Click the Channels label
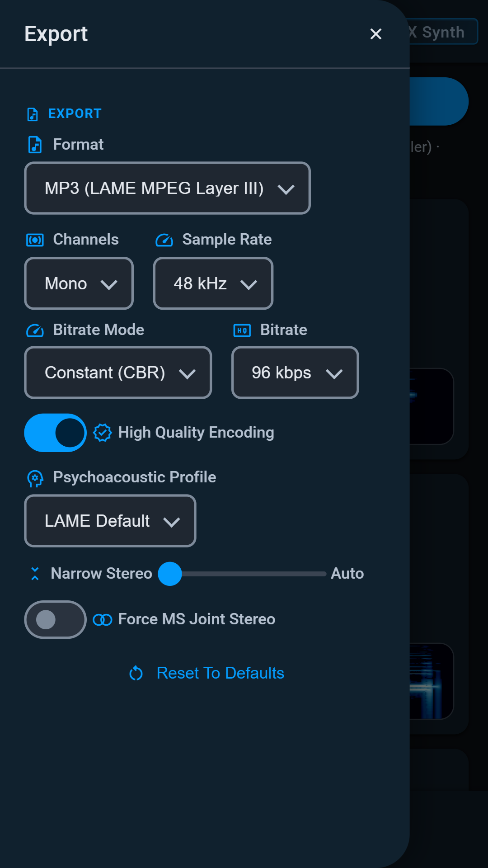 pyautogui.click(x=86, y=240)
